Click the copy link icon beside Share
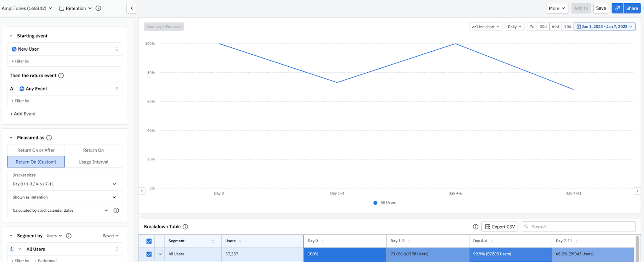The width and height of the screenshot is (644, 262). [x=617, y=8]
